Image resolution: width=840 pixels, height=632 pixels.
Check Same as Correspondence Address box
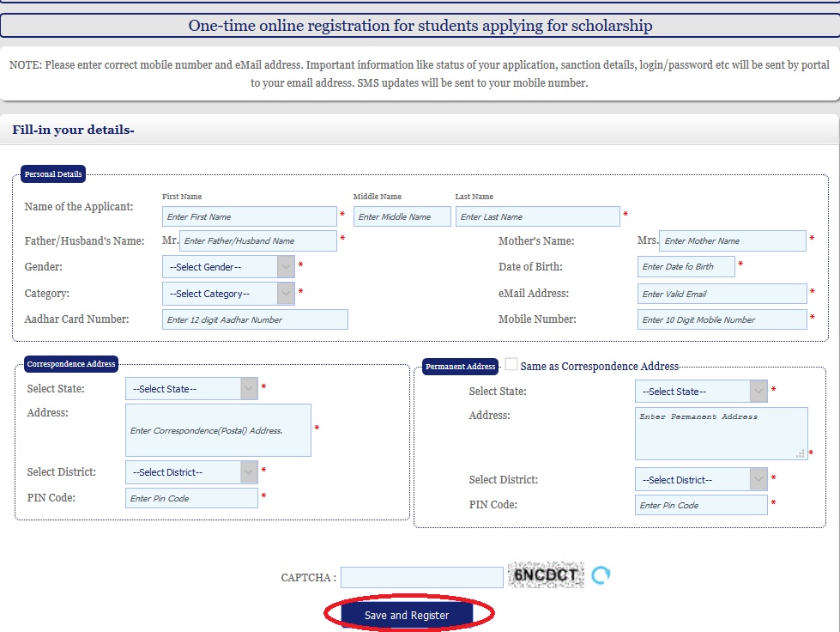511,364
